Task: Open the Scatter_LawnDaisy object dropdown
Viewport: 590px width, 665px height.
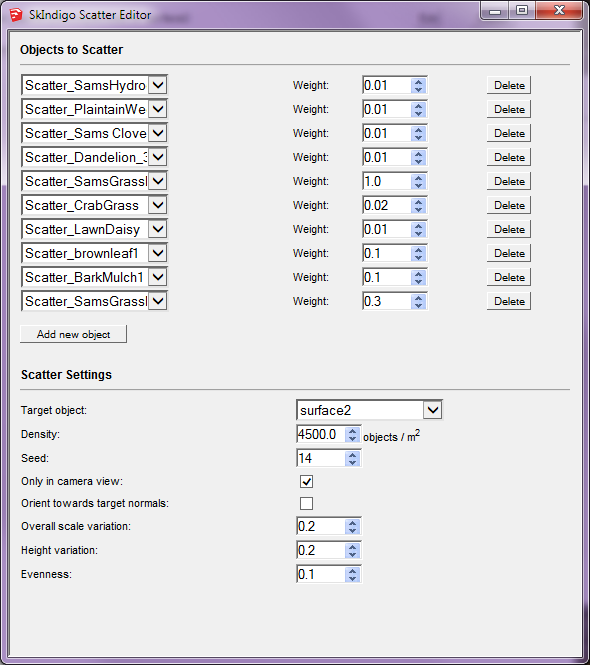Action: tap(158, 229)
